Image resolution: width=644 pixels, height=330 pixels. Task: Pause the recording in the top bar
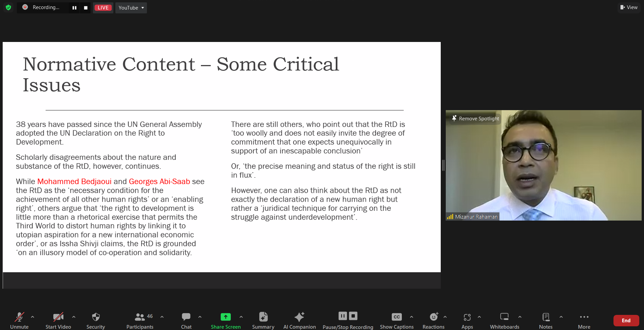point(74,8)
